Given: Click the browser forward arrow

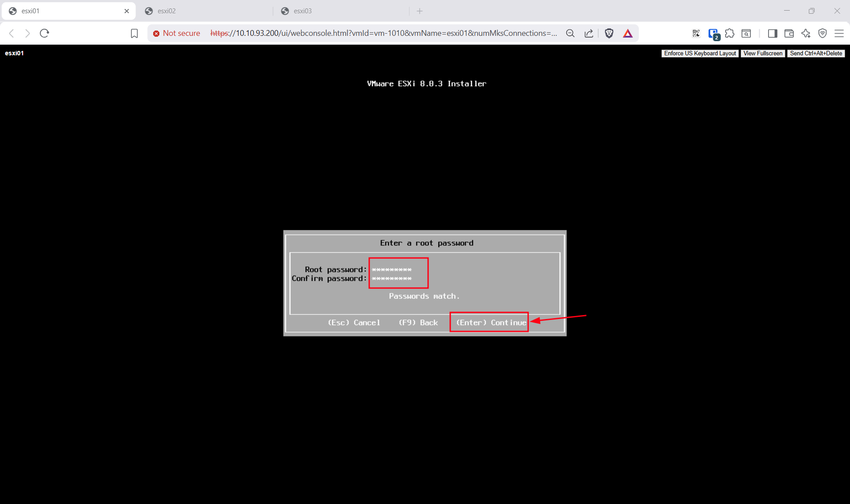Looking at the screenshot, I should (27, 33).
